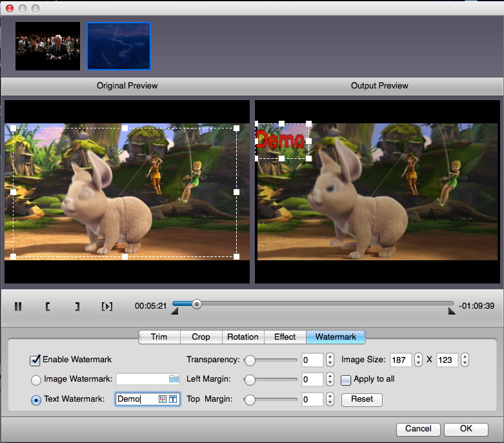Screen dimensions: 504x443
Task: Click the Reset button
Action: point(362,399)
